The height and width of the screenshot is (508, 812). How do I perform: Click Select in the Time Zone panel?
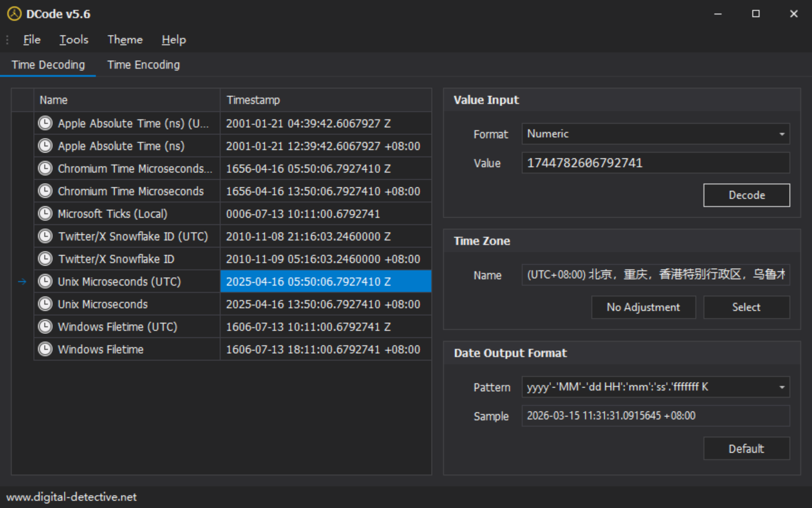point(746,307)
